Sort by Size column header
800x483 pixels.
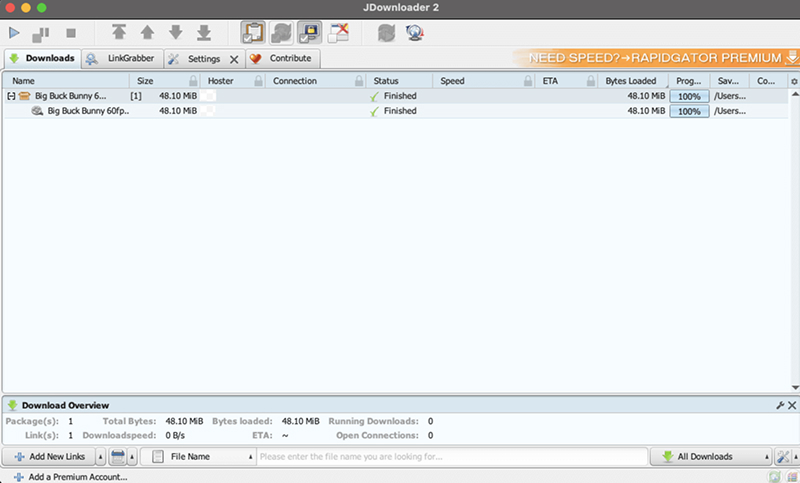[145, 81]
